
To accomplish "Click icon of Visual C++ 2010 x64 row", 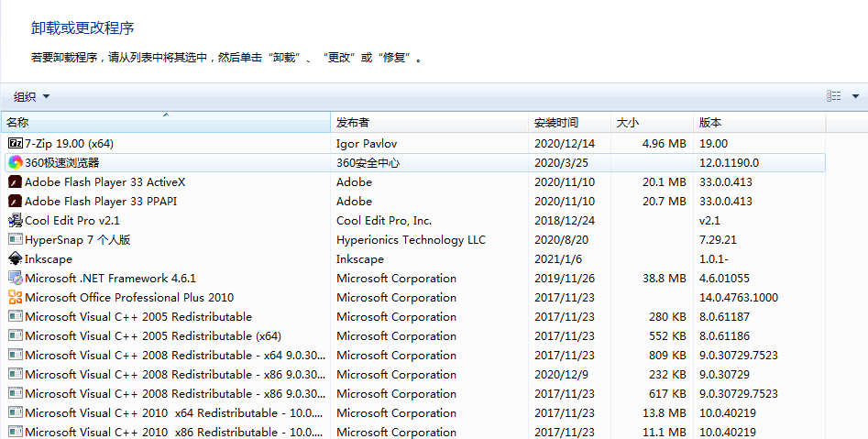I will click(16, 413).
